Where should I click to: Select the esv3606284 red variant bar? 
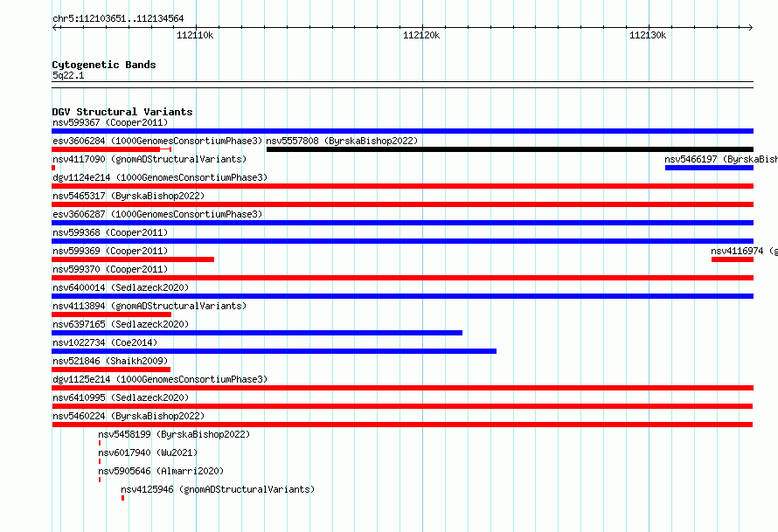[x=112, y=149]
